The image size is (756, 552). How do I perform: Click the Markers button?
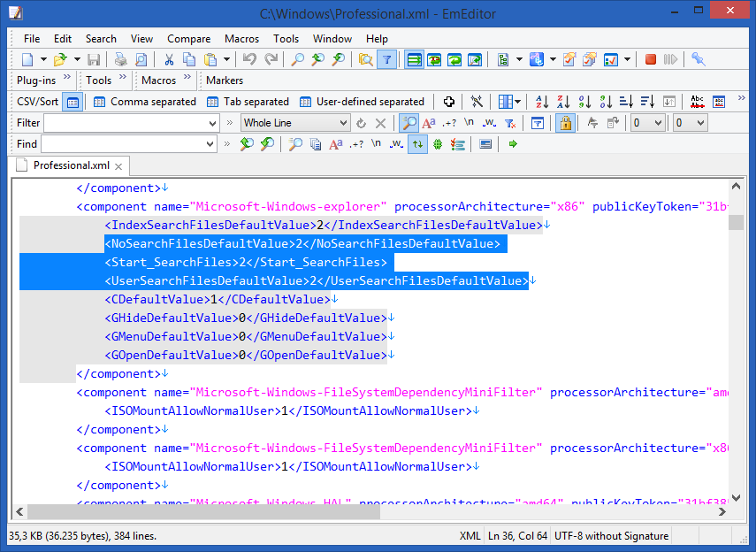[x=225, y=80]
